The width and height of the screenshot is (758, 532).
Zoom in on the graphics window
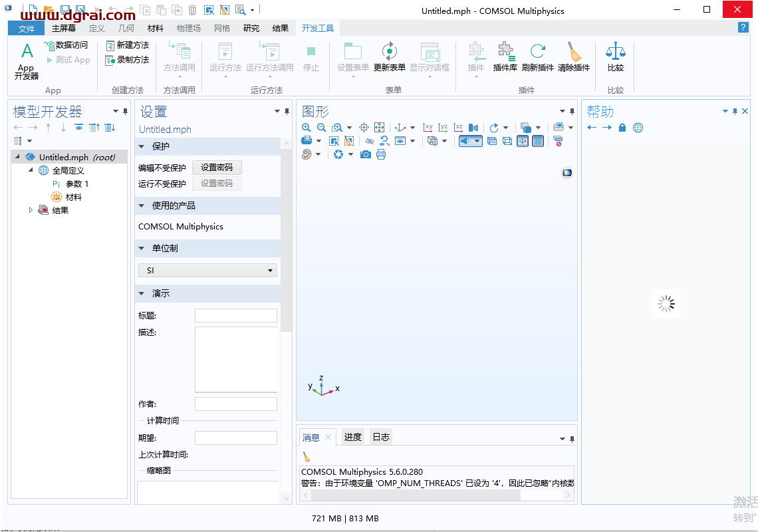pyautogui.click(x=306, y=128)
